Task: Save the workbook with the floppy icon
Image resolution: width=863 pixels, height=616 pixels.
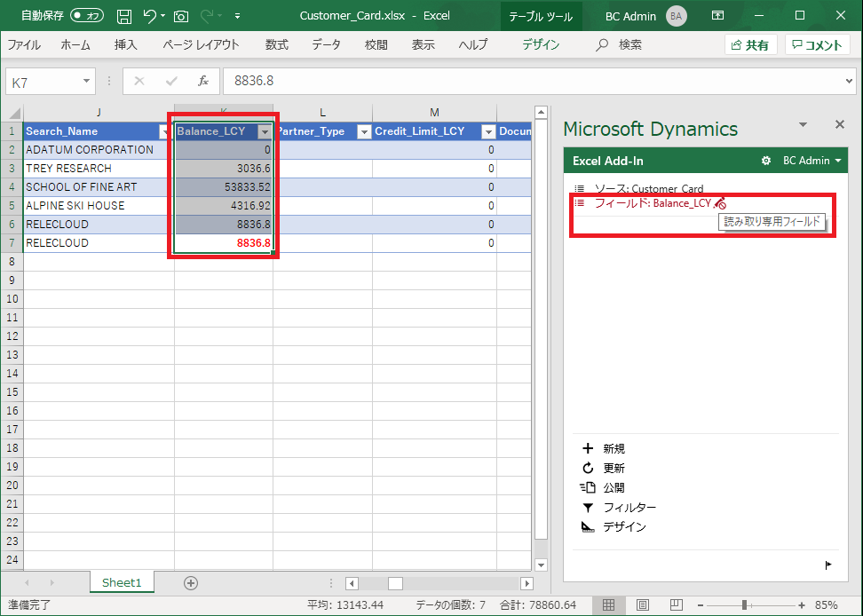Action: click(124, 16)
